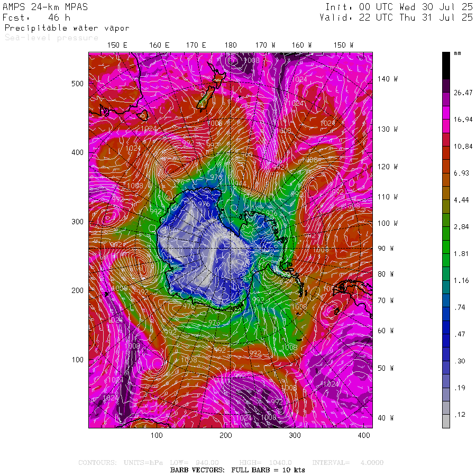Viewport: 476px width, 476px height.
Task: Click the 'mm' units label on color bar
Action: tap(457, 53)
